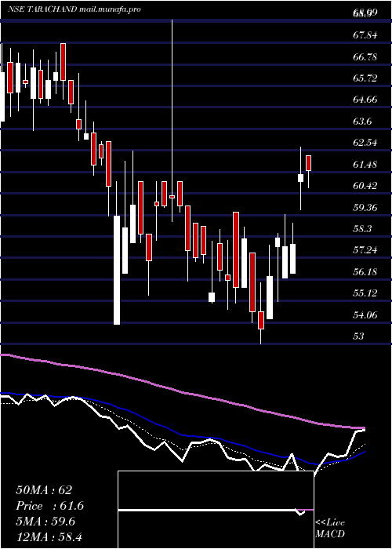The image size is (392, 549).
Task: Select the 61.48 price axis label
Action: 365,164
